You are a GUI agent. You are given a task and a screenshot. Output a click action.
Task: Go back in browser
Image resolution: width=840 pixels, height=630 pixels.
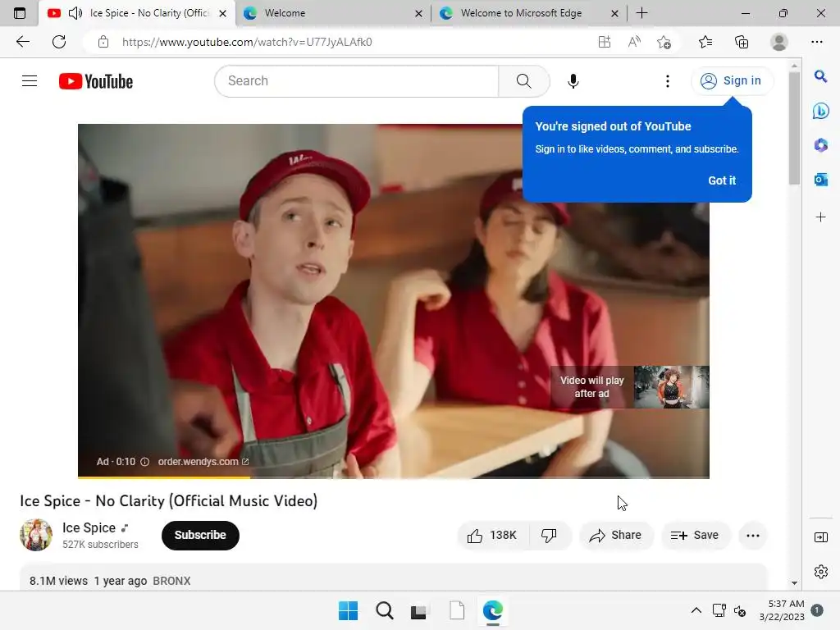pyautogui.click(x=22, y=42)
